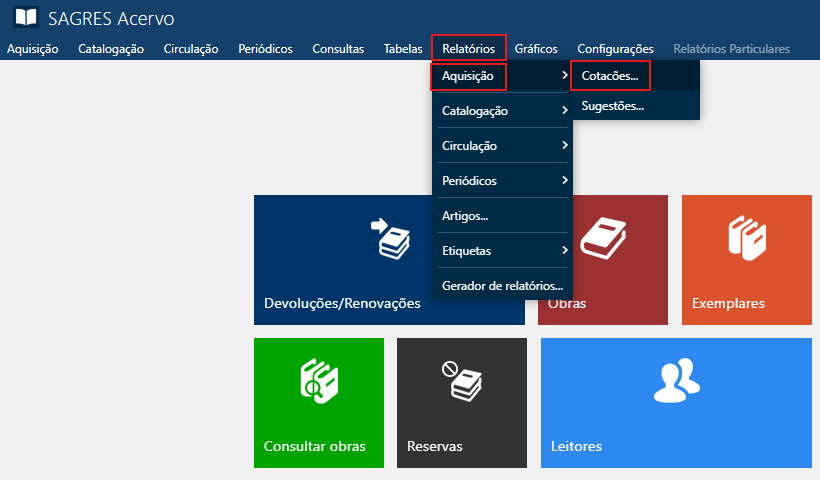Click the Exemplares books icon
Image resolution: width=820 pixels, height=480 pixels.
[x=746, y=237]
